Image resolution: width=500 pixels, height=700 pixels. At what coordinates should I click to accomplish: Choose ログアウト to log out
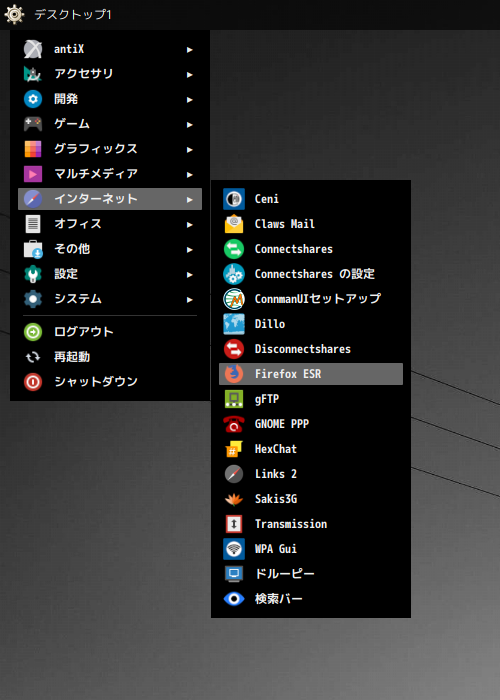click(x=110, y=332)
